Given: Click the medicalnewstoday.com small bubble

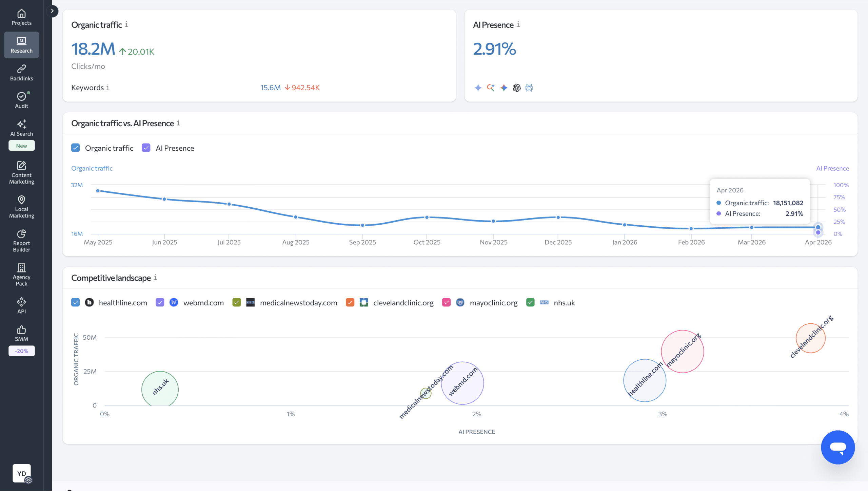Looking at the screenshot, I should [x=426, y=393].
